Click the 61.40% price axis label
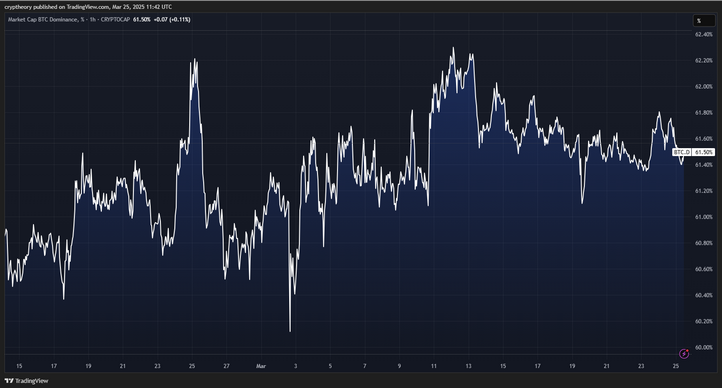 pos(704,165)
